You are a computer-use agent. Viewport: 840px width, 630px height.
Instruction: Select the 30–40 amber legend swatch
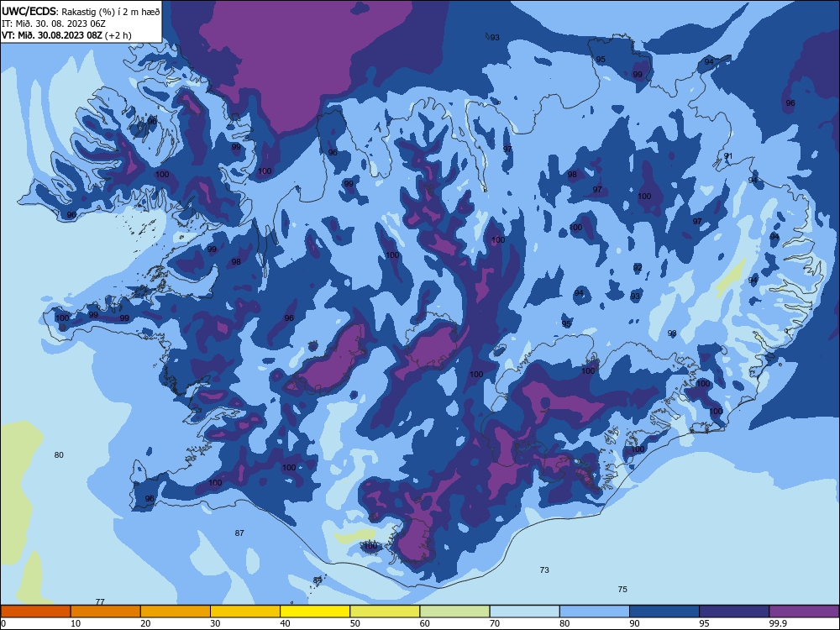[245, 612]
